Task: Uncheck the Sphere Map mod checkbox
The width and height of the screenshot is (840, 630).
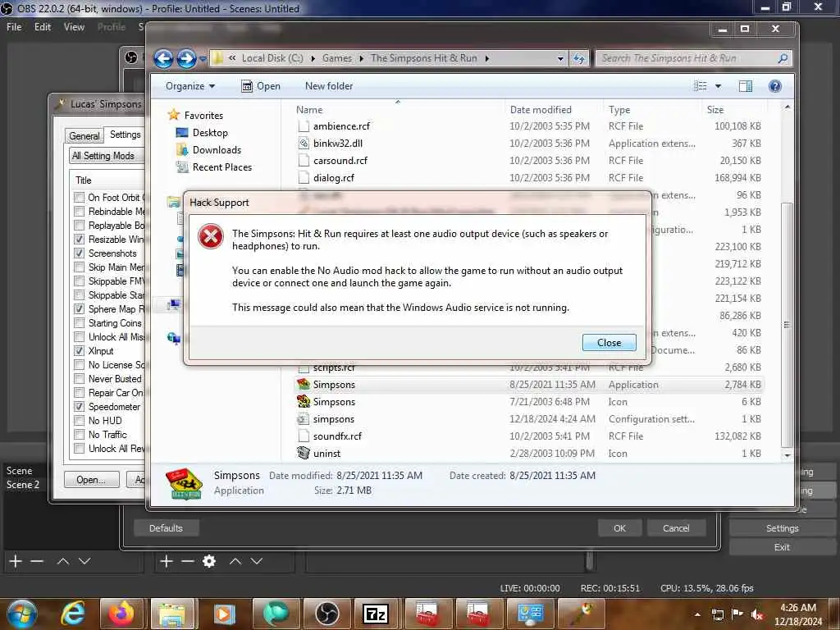Action: coord(80,308)
